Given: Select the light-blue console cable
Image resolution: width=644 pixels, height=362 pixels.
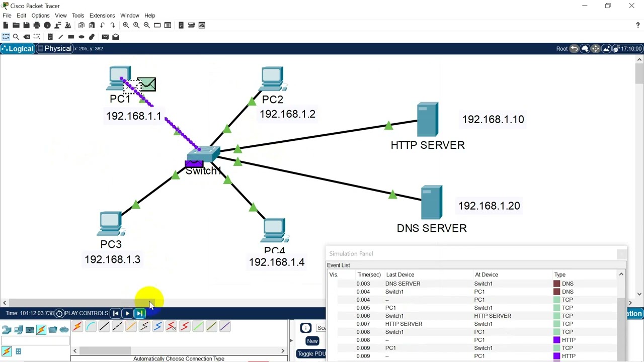Looking at the screenshot, I should 91,327.
